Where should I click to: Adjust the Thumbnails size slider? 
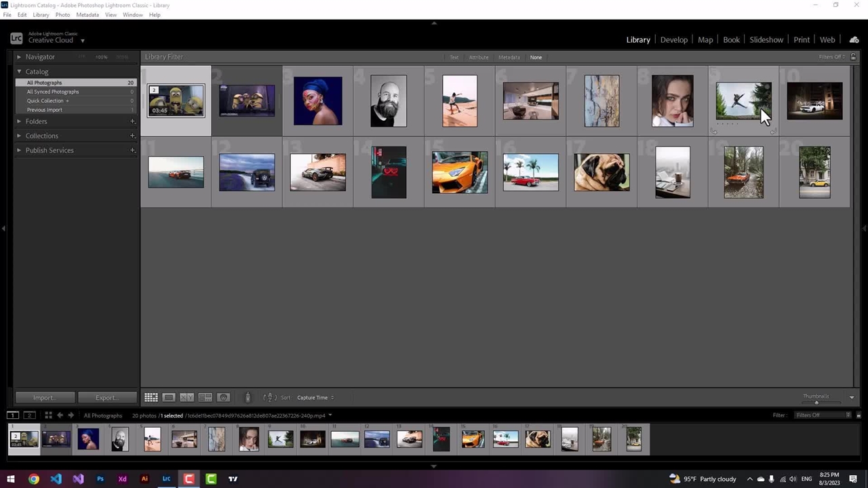[x=816, y=403]
